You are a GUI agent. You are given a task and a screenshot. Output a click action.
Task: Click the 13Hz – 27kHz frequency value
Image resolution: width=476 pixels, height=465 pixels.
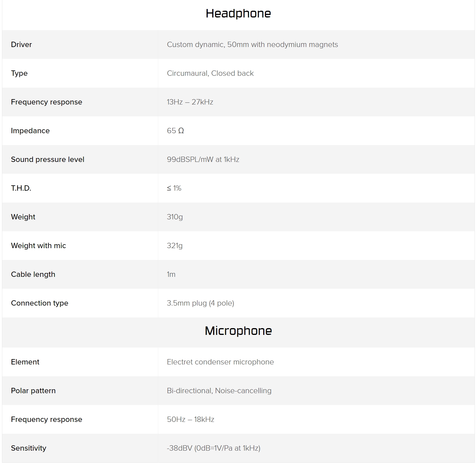click(x=190, y=102)
